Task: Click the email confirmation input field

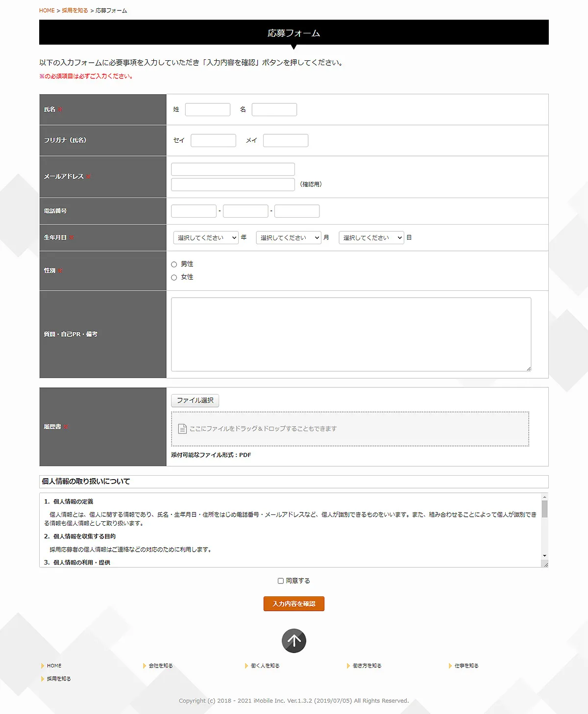Action: [x=232, y=184]
